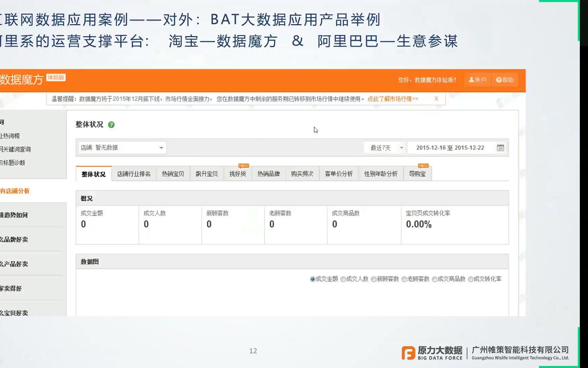This screenshot has height=368, width=588.
Task: Open the sidebar item ending in 产品好卖
Action: coord(14,264)
